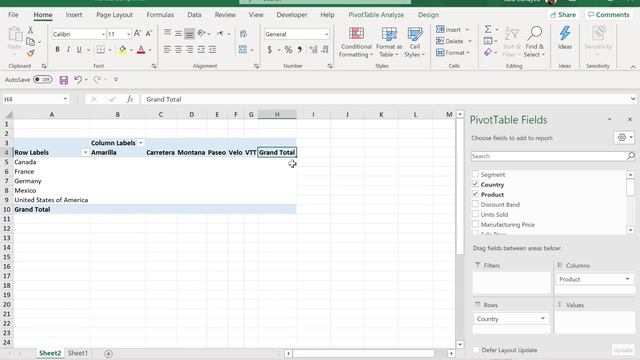Click the Format Painter brush
The image size is (640, 360).
(30, 53)
